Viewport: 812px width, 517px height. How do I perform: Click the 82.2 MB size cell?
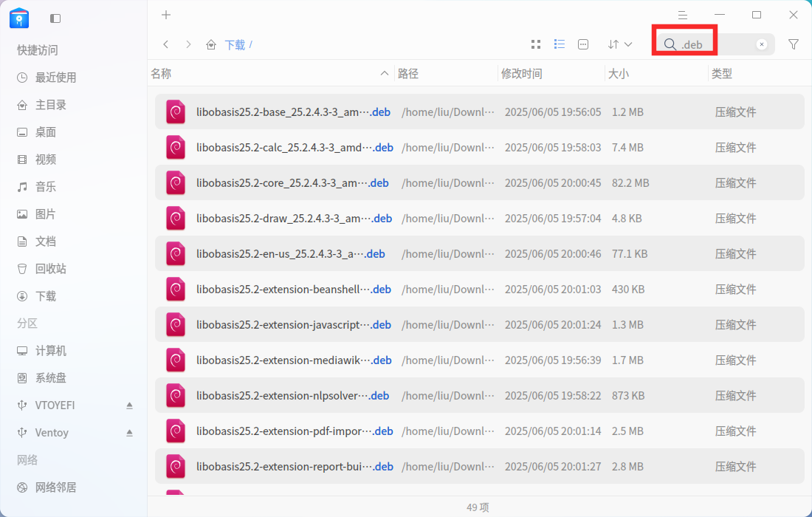coord(630,183)
